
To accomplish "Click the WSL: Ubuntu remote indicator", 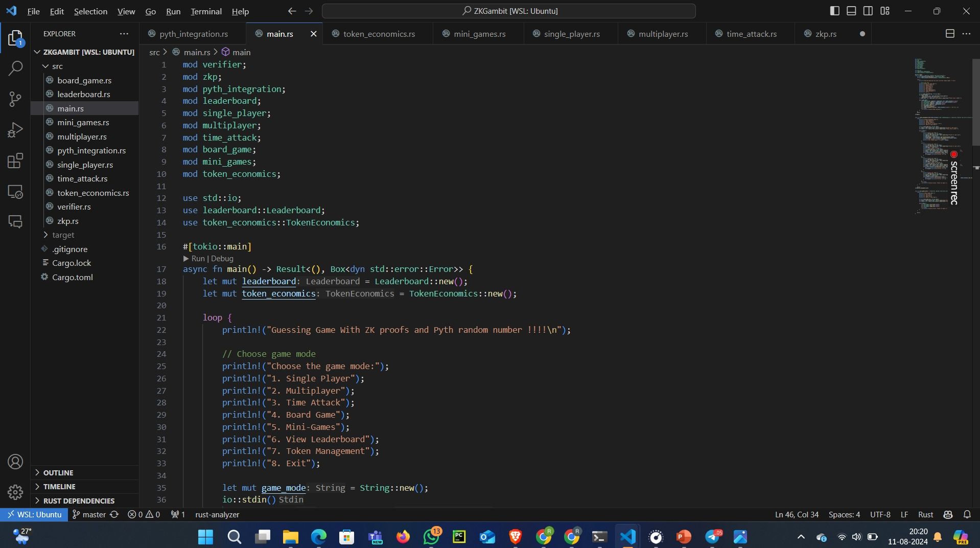I will pyautogui.click(x=34, y=515).
